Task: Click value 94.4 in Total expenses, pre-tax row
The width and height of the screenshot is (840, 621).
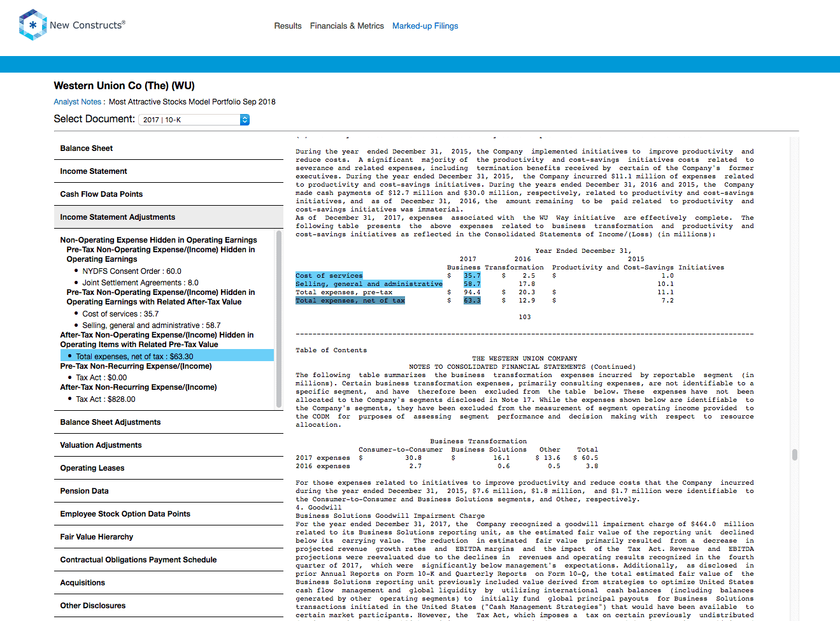Action: pos(472,292)
